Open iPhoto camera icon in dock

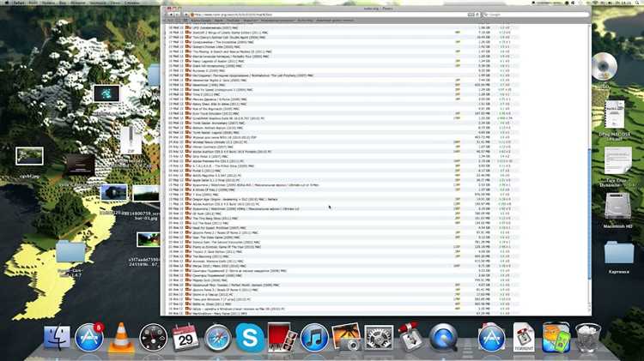coord(346,338)
